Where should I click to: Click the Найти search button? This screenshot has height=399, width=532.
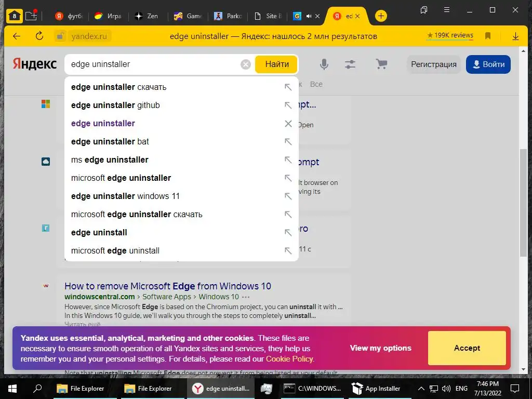(276, 64)
